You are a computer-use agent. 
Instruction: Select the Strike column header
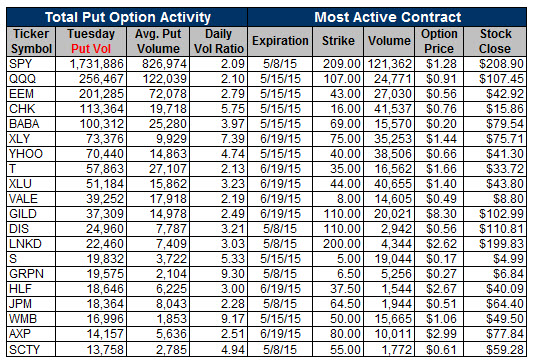tap(338, 41)
